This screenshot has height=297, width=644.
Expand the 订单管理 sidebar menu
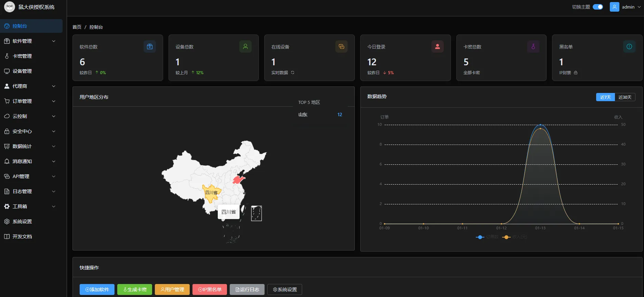click(x=31, y=101)
